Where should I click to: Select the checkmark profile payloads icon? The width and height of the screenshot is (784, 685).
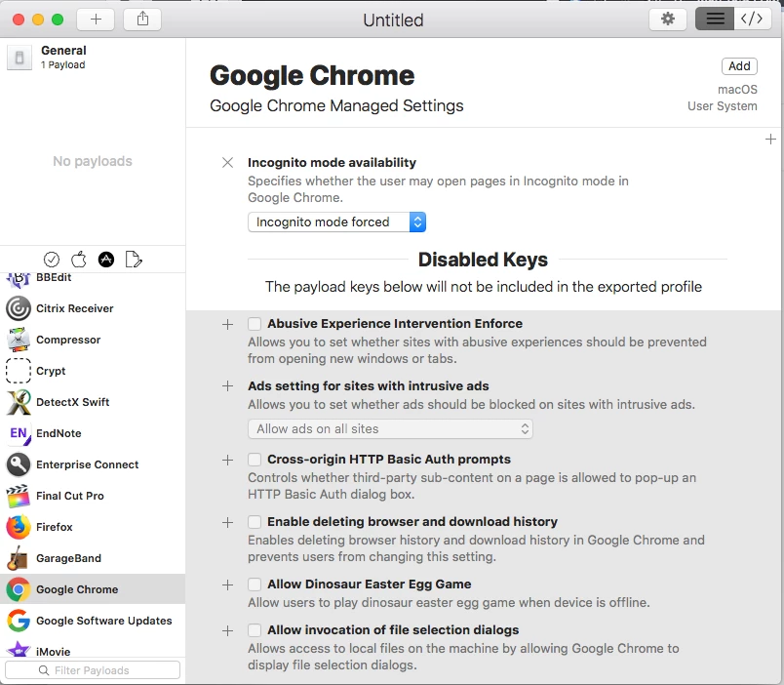point(52,260)
